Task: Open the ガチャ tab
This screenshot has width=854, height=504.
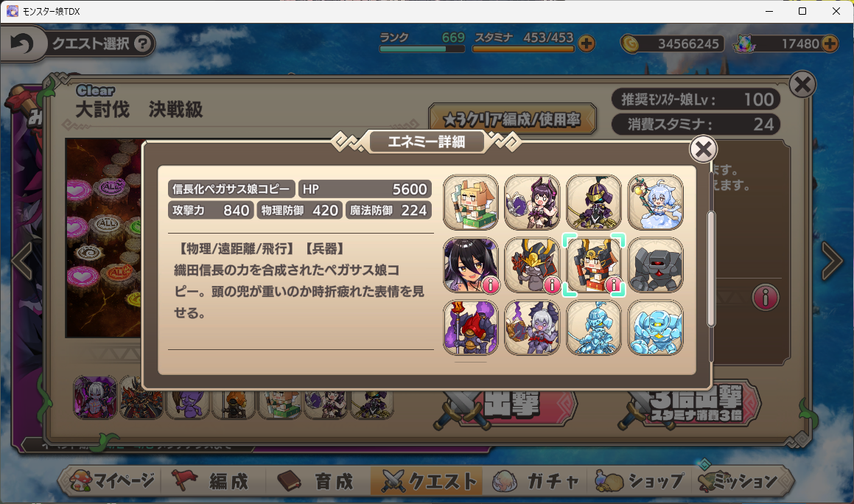Action: (536, 481)
